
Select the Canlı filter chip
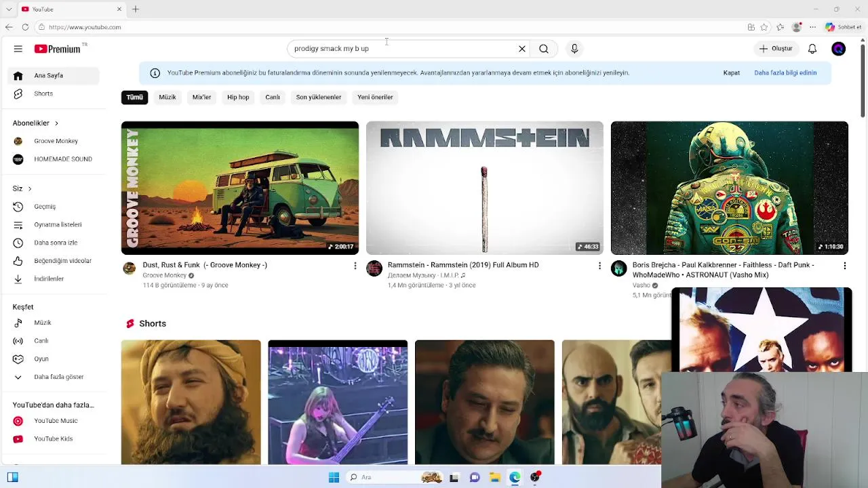tap(273, 97)
